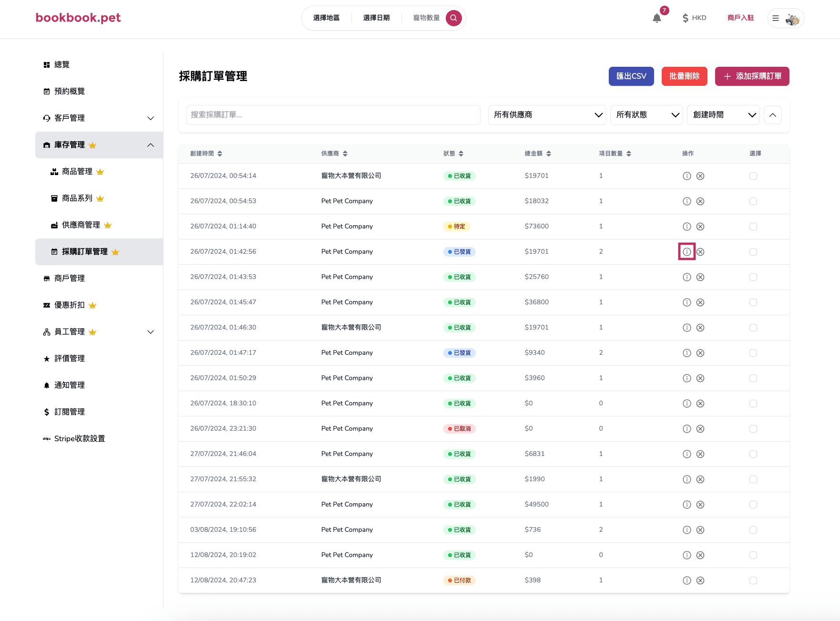Go to bookbook.pet home logo
This screenshot has height=621, width=840.
78,18
